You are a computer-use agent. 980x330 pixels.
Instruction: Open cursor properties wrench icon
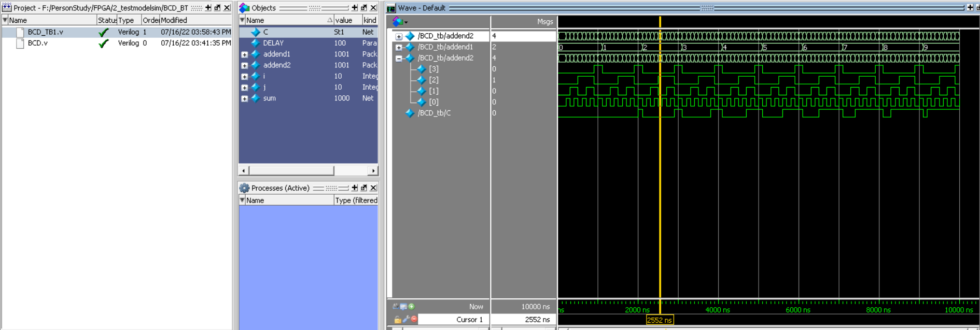point(406,320)
